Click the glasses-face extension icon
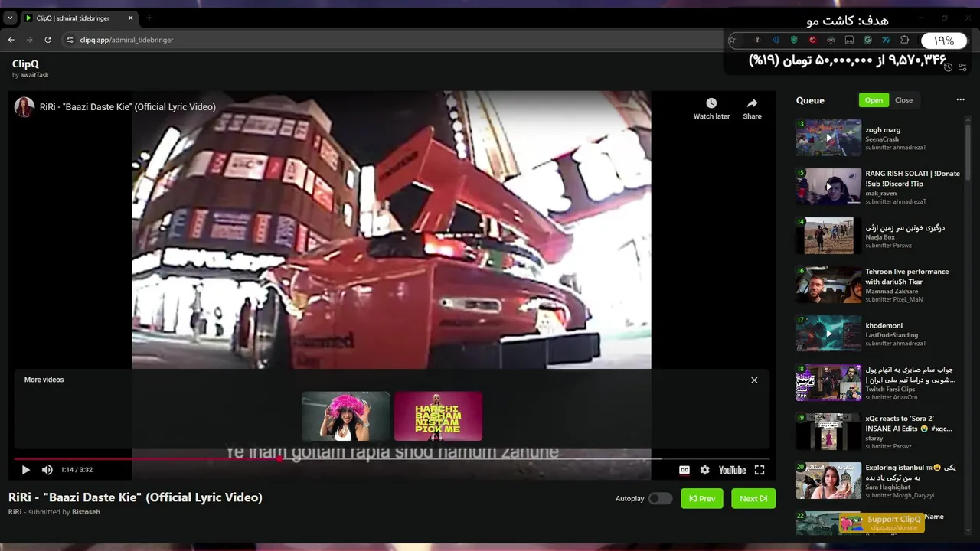The height and width of the screenshot is (551, 980). (x=831, y=40)
